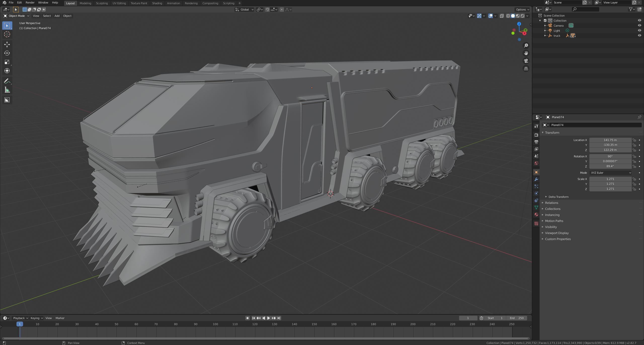Open the Global transform orientation dropdown
644x345 pixels.
point(245,10)
